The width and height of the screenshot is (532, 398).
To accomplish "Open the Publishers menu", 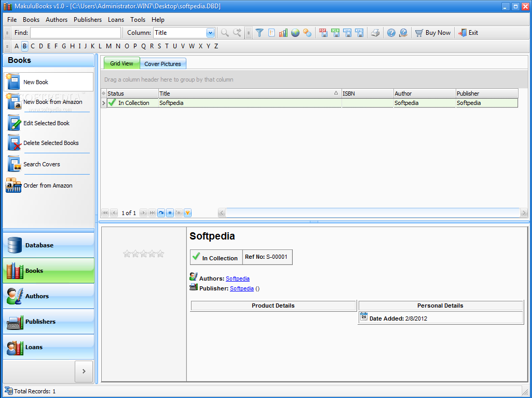I will (x=88, y=20).
